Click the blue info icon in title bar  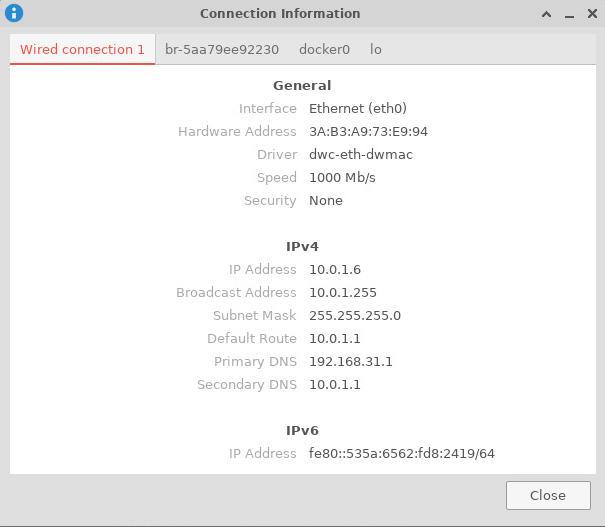[14, 13]
